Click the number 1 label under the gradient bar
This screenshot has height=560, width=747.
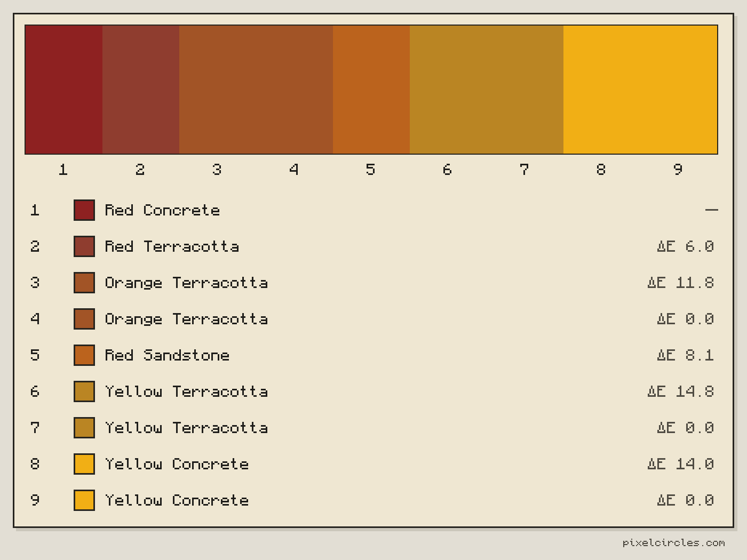[63, 170]
